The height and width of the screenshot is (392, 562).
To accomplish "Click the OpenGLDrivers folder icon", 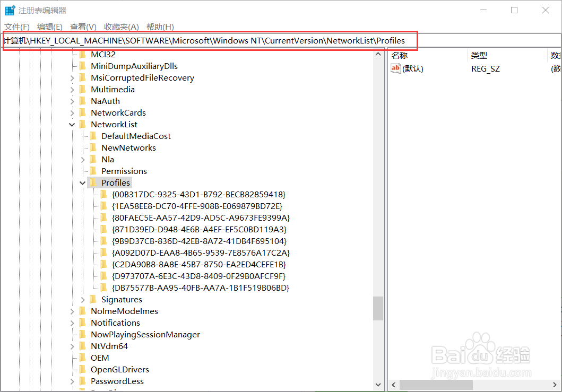I will point(82,369).
